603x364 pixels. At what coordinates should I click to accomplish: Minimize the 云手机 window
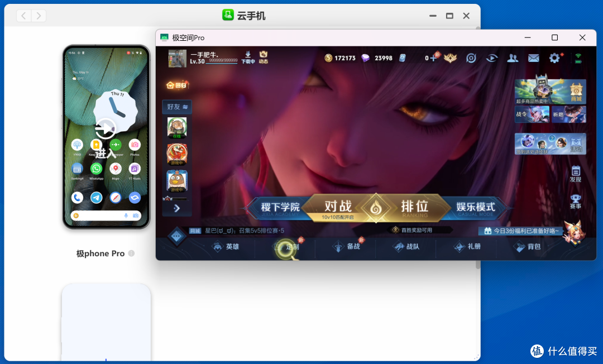pyautogui.click(x=433, y=16)
